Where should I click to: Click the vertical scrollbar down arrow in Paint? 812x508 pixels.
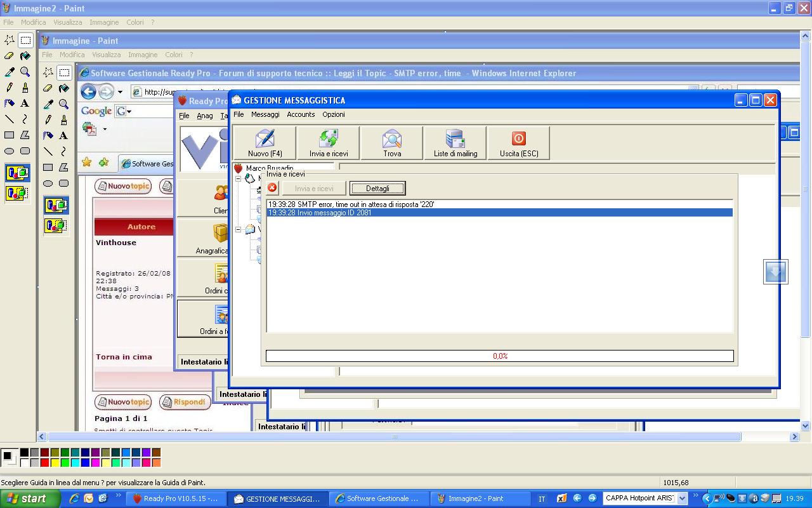point(806,426)
